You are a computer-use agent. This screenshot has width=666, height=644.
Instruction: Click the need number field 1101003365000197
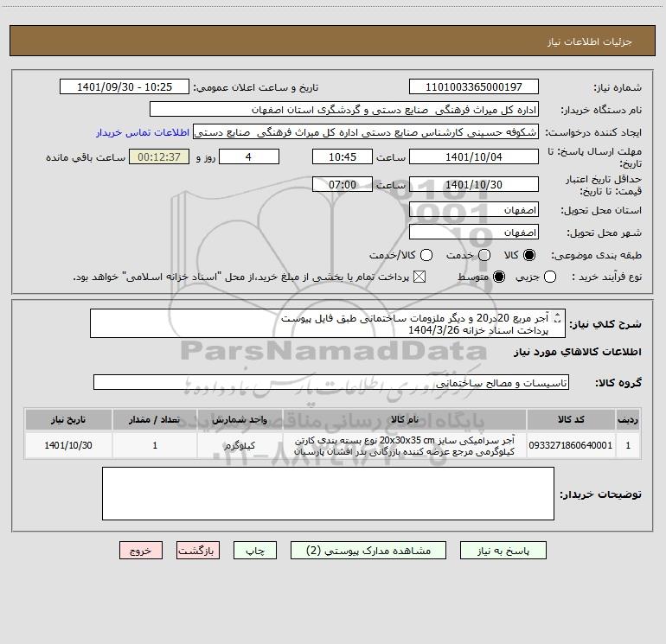474,87
